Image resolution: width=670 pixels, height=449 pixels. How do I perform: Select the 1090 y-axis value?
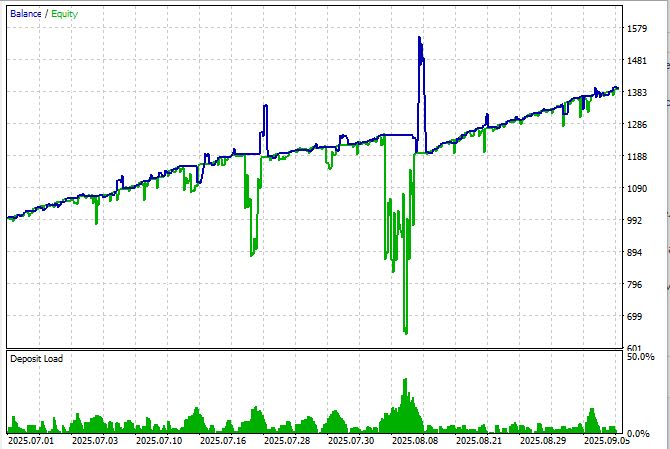tap(637, 188)
